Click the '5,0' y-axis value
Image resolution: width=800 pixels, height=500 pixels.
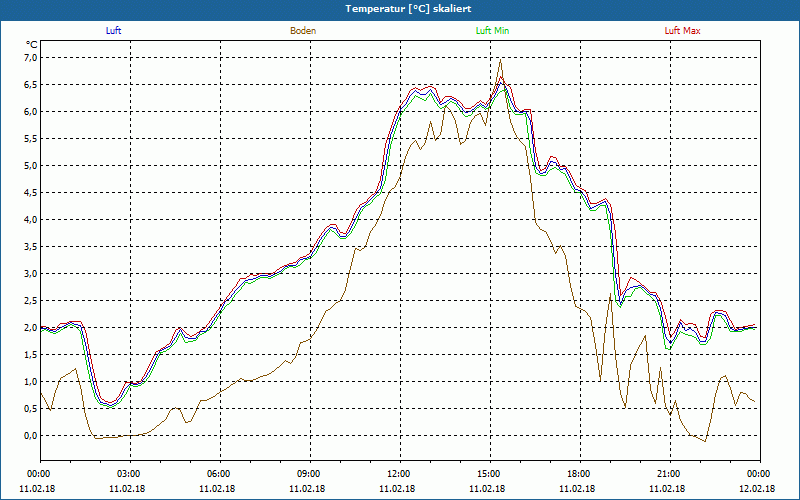31,166
